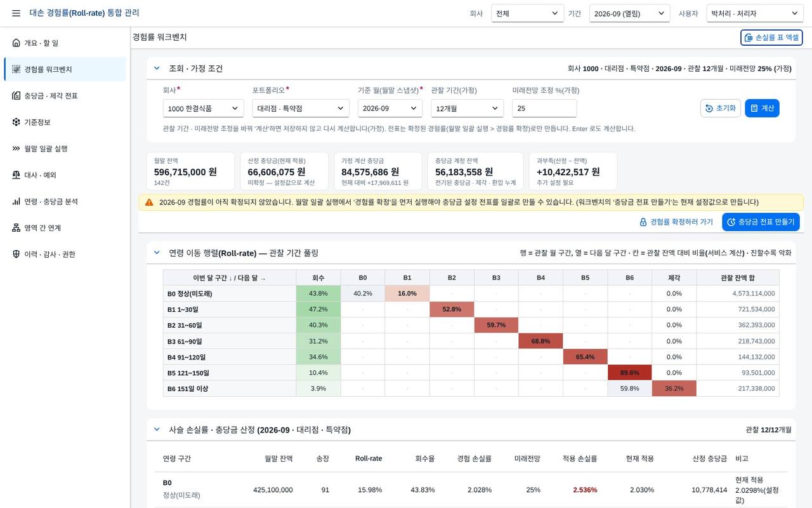The width and height of the screenshot is (812, 508).
Task: Click the reset icon on the 초기화 button
Action: click(x=709, y=109)
